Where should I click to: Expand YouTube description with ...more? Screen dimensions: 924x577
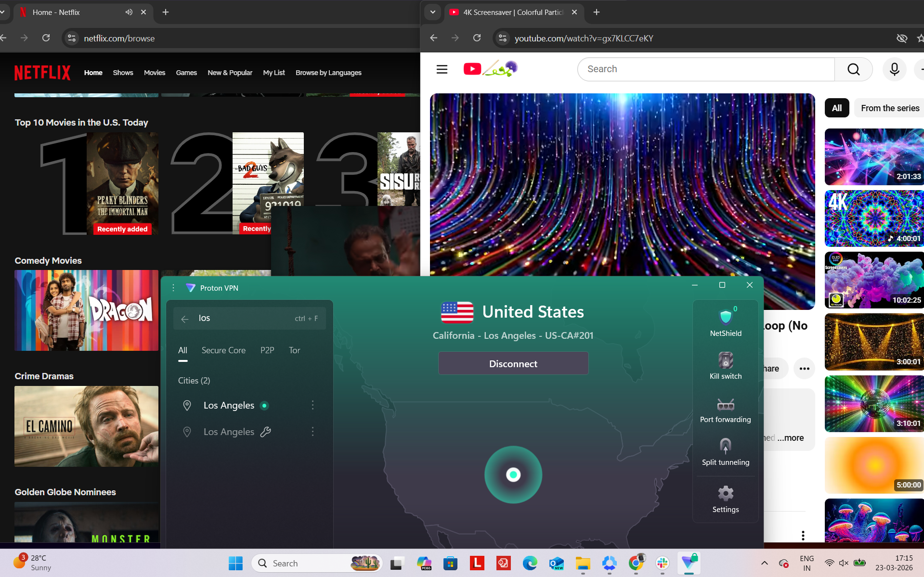coord(790,438)
